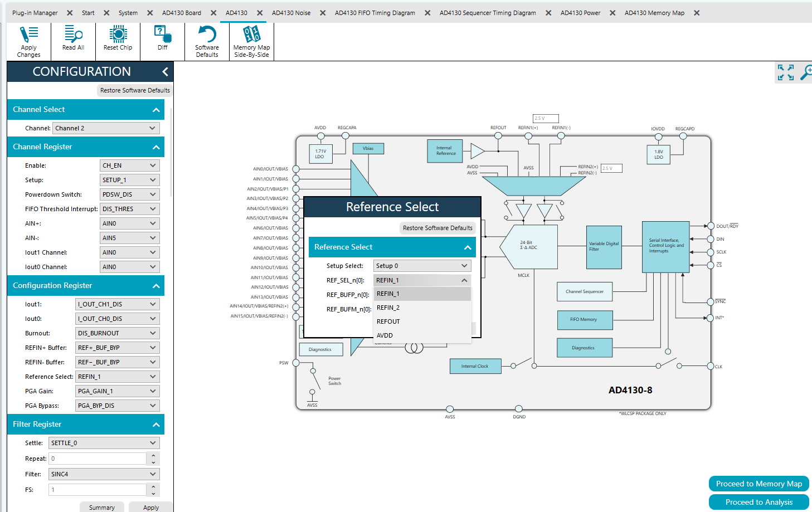The height and width of the screenshot is (512, 812).
Task: Close the AD4130 FIFO Timing Diagram tab
Action: [427, 13]
